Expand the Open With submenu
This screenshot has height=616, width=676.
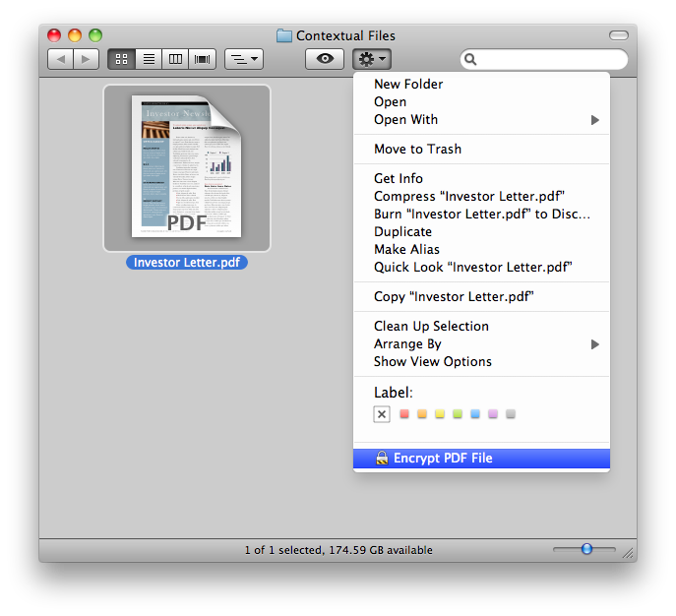(x=594, y=120)
